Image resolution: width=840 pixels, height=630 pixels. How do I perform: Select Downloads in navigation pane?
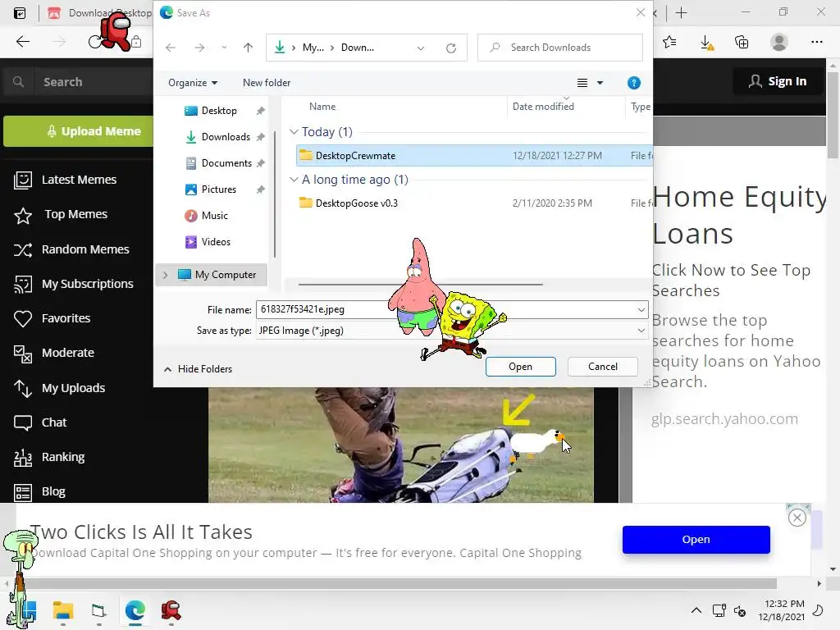tap(226, 137)
